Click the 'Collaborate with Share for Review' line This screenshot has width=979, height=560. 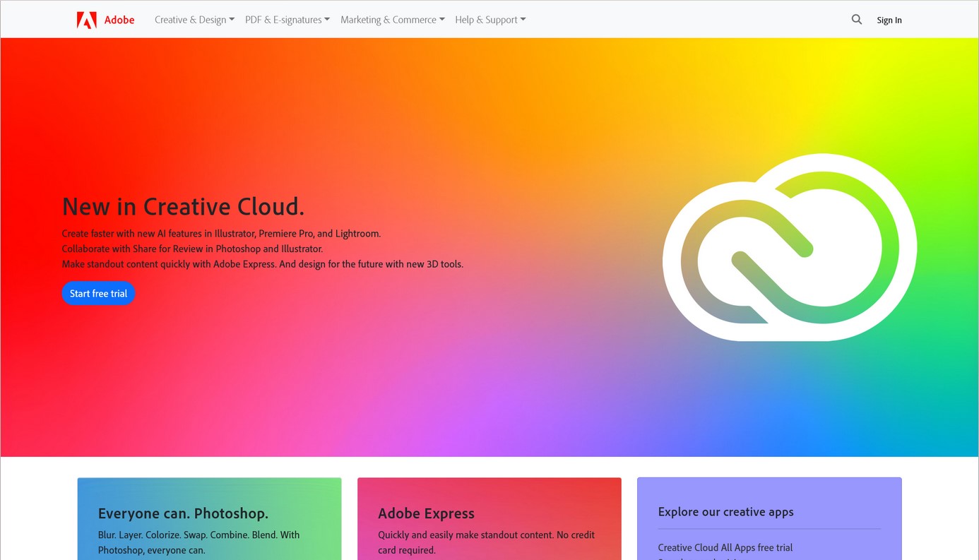point(192,249)
